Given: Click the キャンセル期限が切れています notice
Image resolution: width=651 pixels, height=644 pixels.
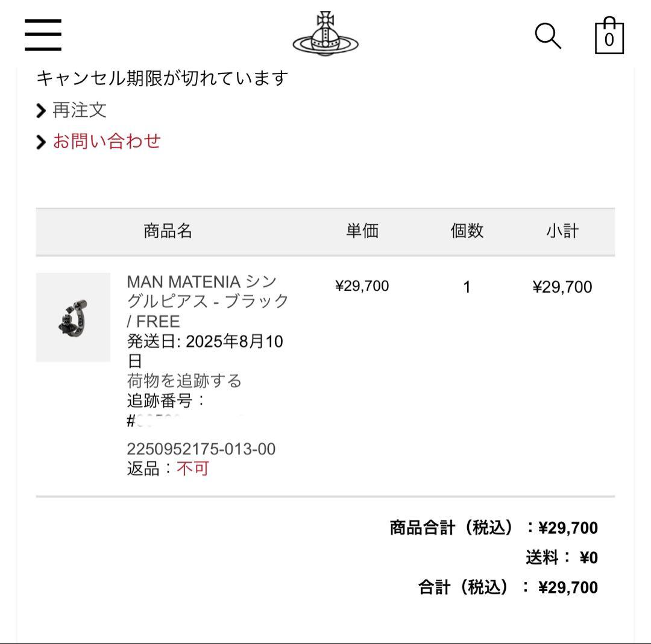Looking at the screenshot, I should [x=162, y=78].
